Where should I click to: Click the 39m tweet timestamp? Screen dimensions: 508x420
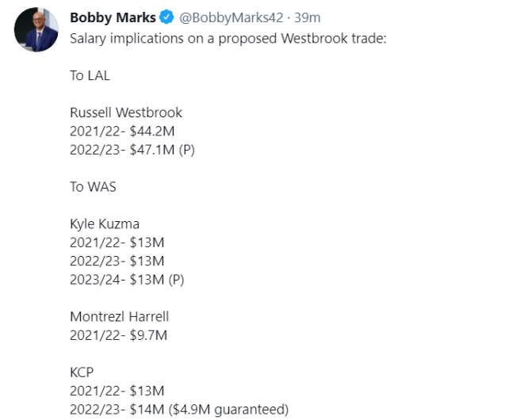[x=306, y=18]
